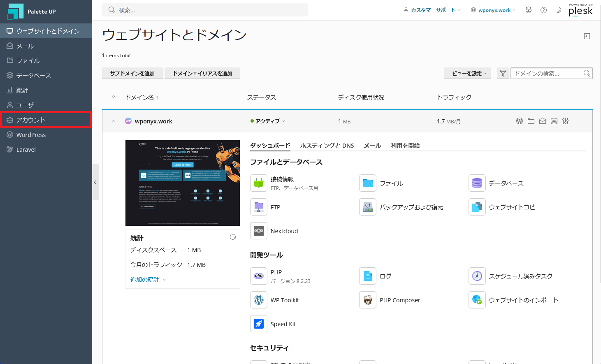Switch to 利用を開始 tab

(405, 145)
